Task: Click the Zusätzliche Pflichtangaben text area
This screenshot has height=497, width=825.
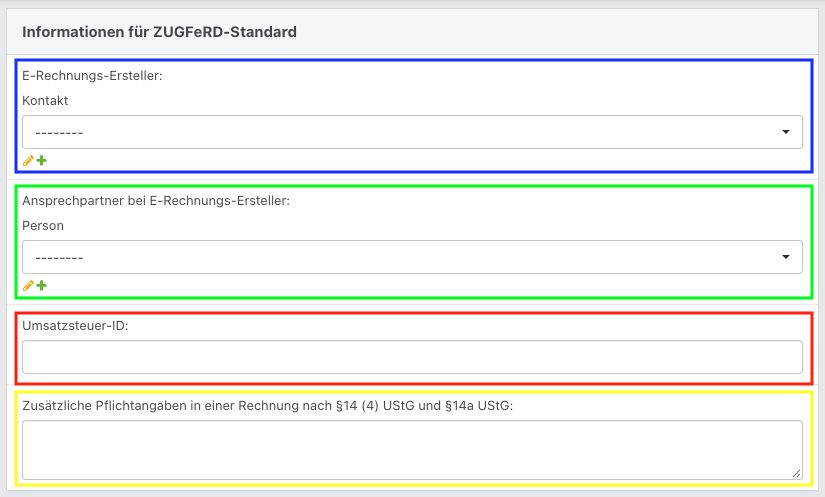Action: [412, 450]
